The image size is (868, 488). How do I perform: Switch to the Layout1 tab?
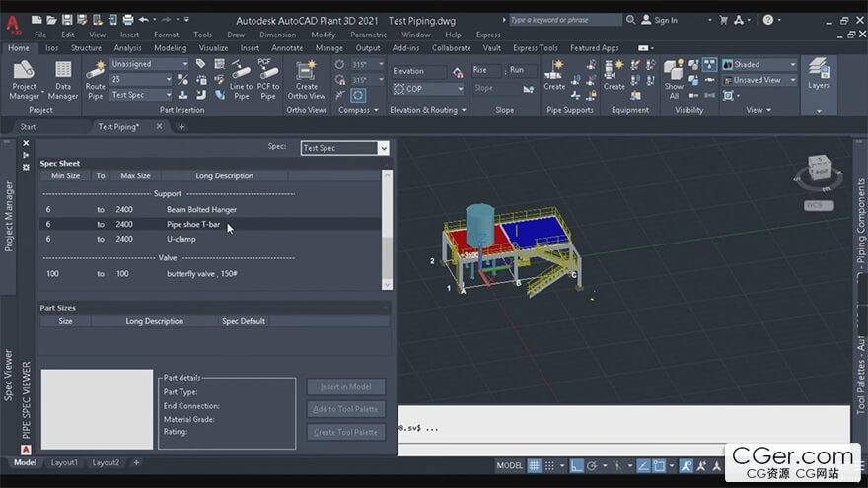click(64, 462)
